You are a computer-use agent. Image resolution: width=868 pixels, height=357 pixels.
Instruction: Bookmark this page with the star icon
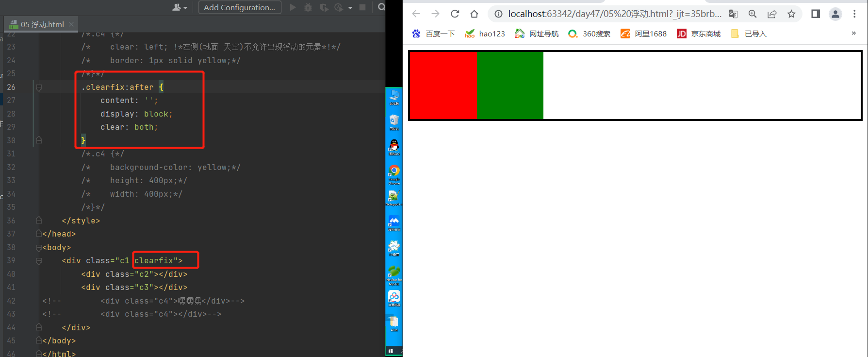[x=791, y=14]
